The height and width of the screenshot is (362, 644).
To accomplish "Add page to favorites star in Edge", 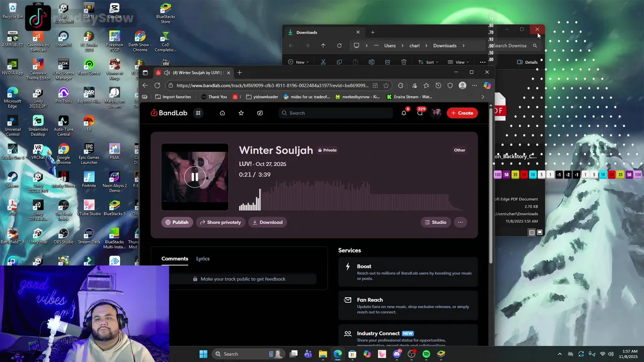I will pos(386,85).
